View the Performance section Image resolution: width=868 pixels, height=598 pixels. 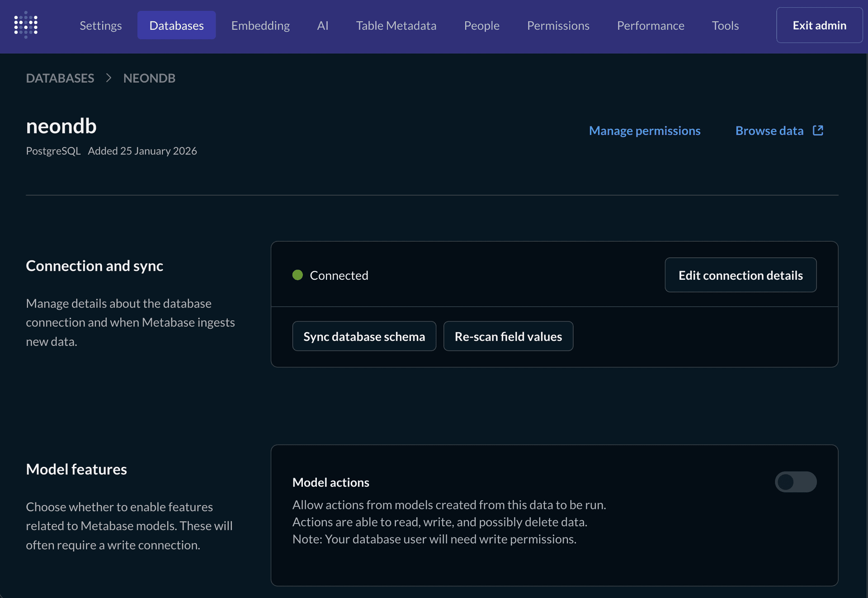[651, 25]
